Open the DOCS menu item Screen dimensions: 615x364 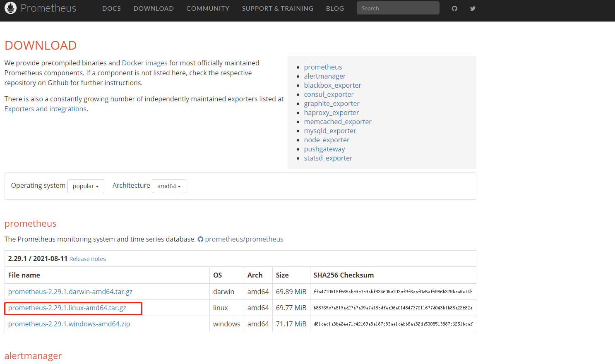tap(111, 8)
